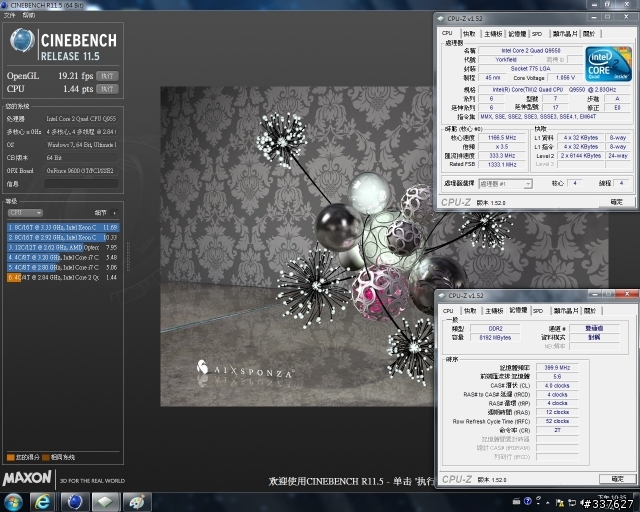Open the CPU ranking type dropdown
This screenshot has height=512, width=640.
(x=25, y=213)
